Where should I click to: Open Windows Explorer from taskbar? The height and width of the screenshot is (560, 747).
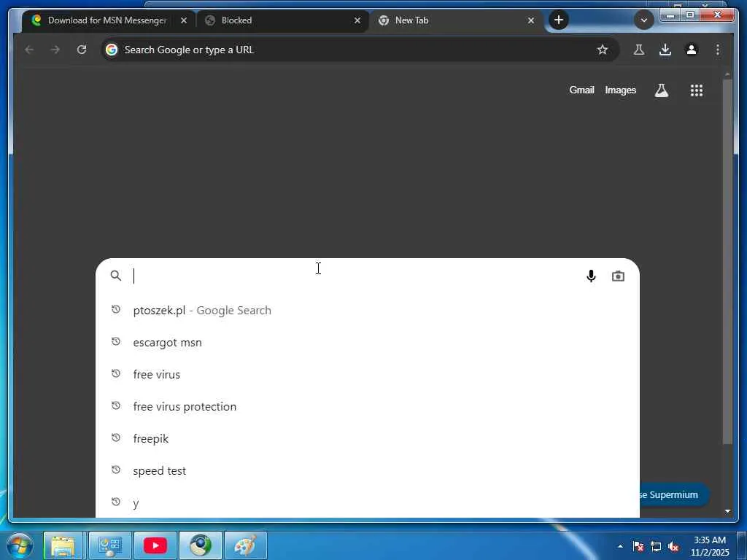63,545
